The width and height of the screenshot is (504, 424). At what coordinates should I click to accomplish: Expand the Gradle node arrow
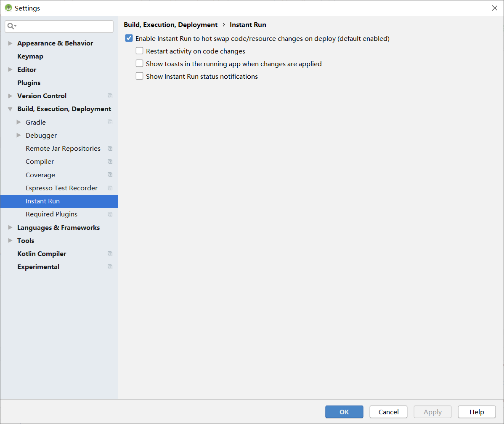pos(19,122)
